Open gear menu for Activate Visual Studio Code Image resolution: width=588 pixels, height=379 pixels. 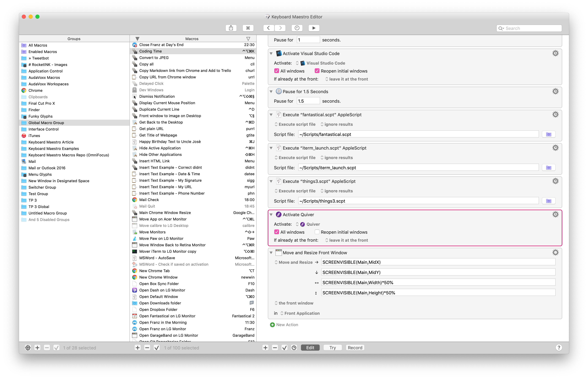(555, 53)
